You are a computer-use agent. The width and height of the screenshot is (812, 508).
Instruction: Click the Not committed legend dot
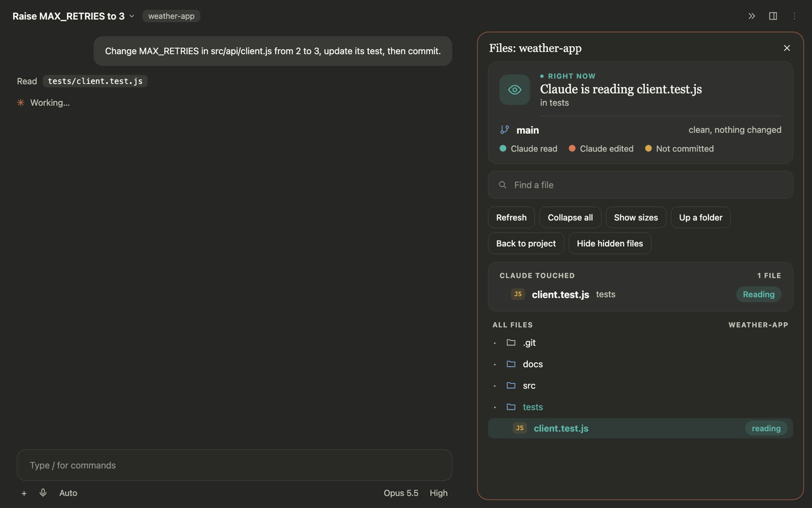pos(648,148)
